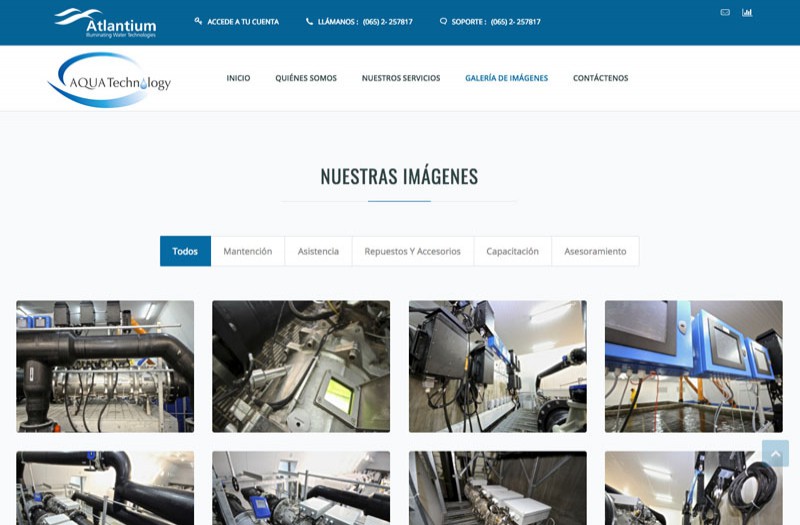Open the envelope mail icon in the header
The image size is (800, 525).
725,12
